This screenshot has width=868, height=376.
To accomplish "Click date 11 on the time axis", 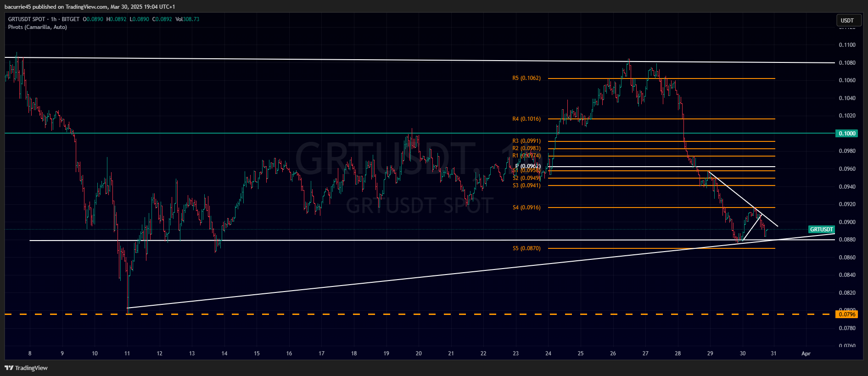I will tap(127, 354).
